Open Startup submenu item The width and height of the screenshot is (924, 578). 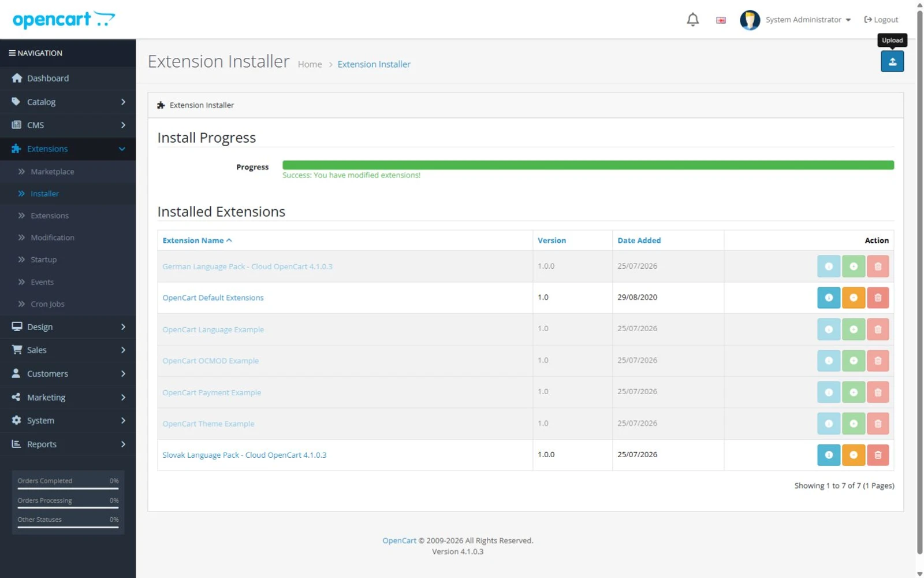coord(68,260)
